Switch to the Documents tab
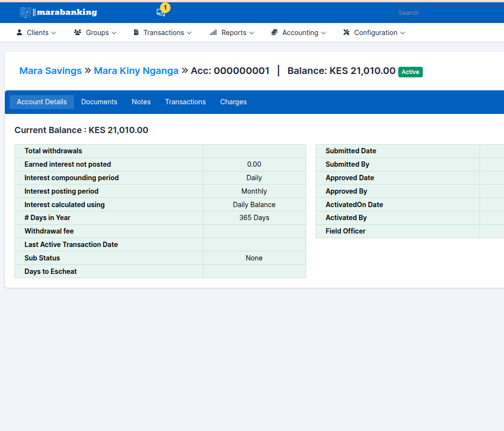The height and width of the screenshot is (431, 504). tap(99, 101)
